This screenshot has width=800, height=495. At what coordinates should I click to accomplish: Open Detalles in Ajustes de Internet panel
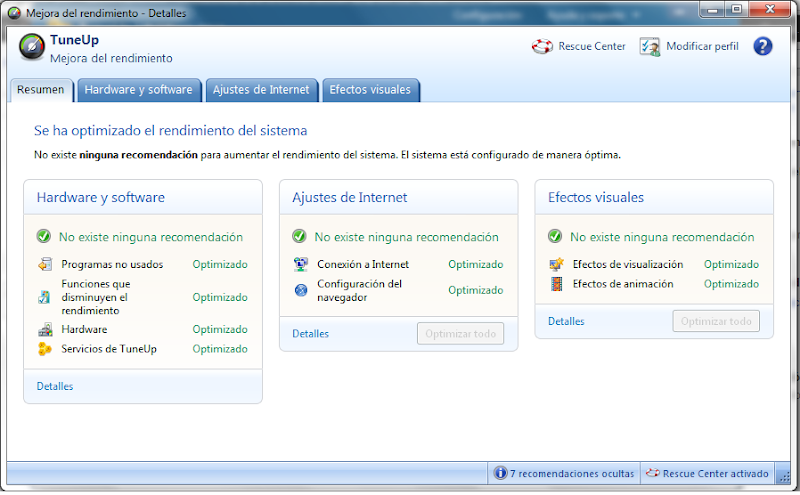tap(310, 334)
